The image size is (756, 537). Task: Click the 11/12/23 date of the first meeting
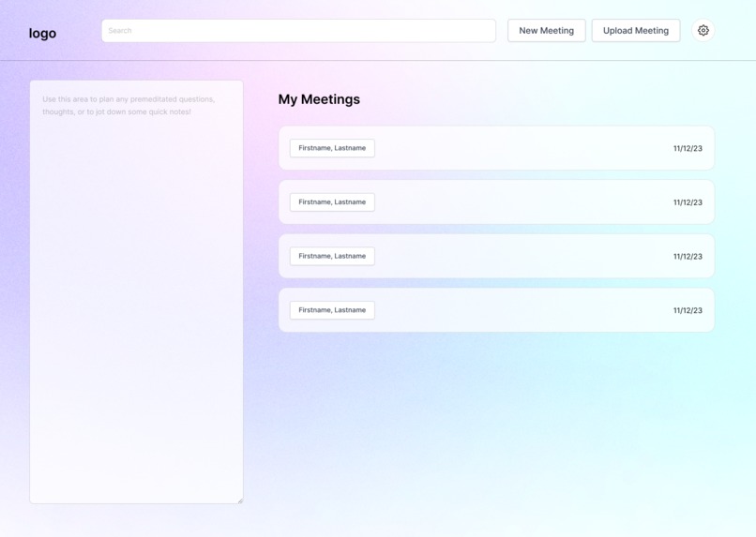(688, 148)
